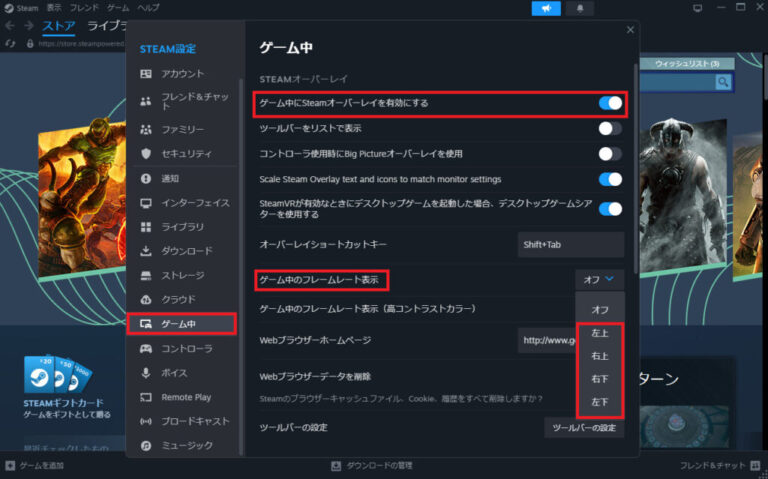Click the Webブラウザーデータを削除 label

click(315, 377)
